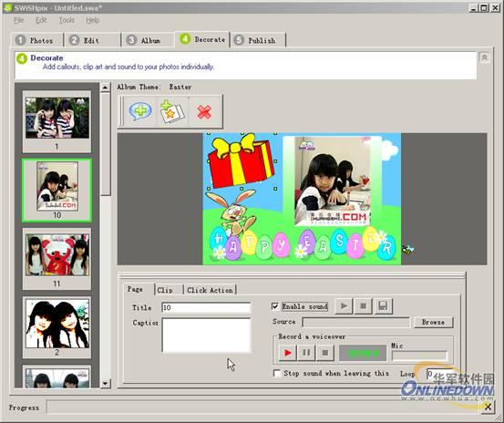Click the Browse button for sound source
This screenshot has width=504, height=423.
[433, 322]
